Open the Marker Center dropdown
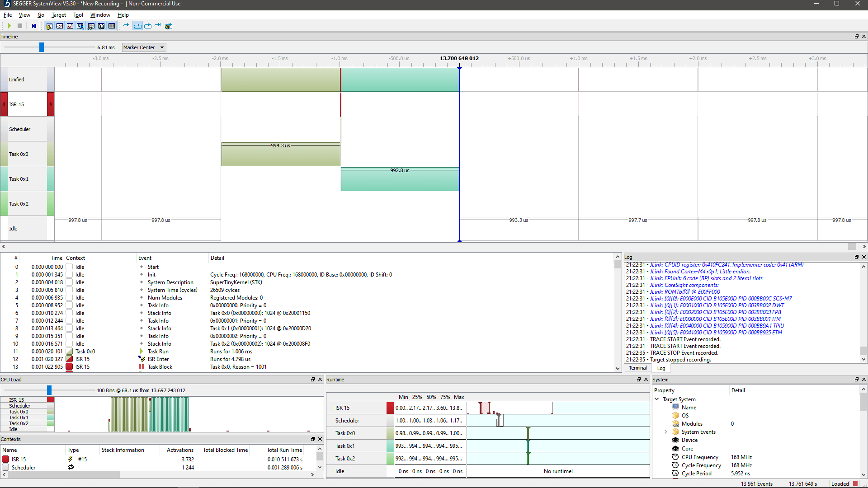The height and width of the screenshot is (488, 868). (x=144, y=47)
